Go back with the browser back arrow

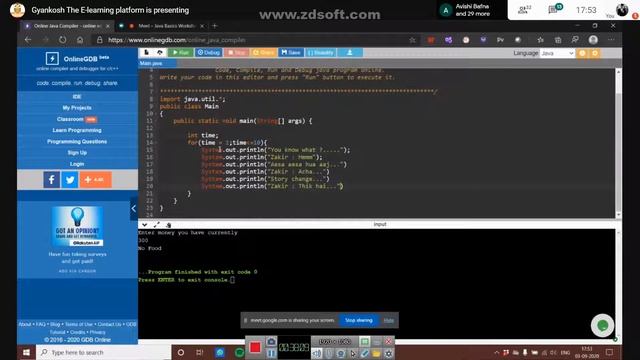28,40
